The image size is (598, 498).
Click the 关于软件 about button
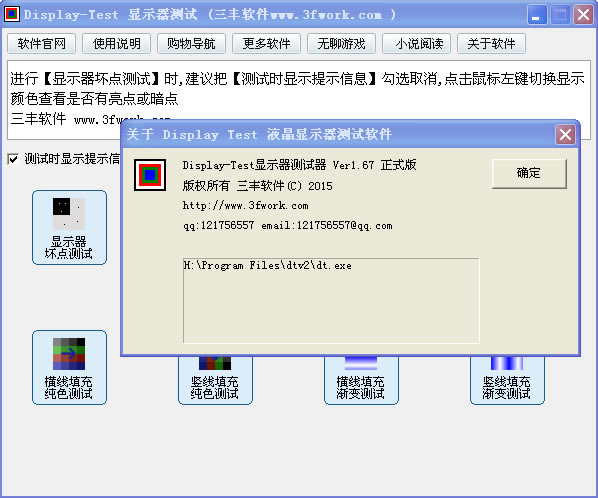click(x=491, y=44)
